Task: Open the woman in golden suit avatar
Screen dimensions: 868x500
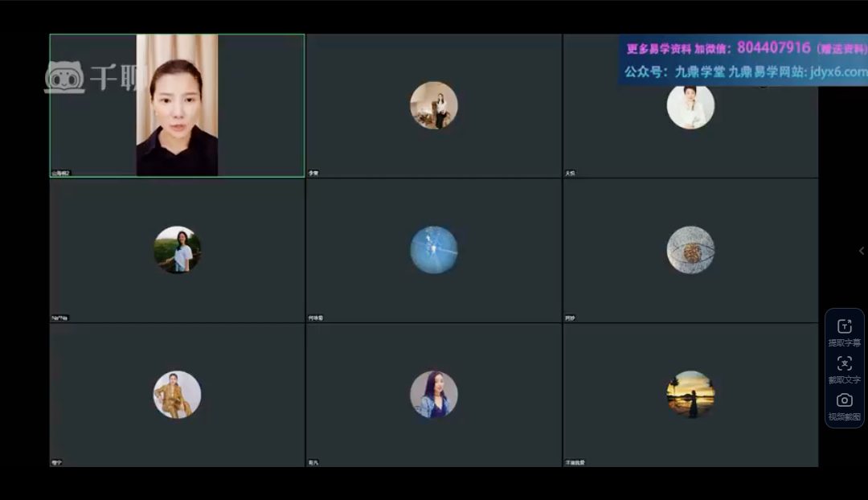Action: pyautogui.click(x=177, y=394)
